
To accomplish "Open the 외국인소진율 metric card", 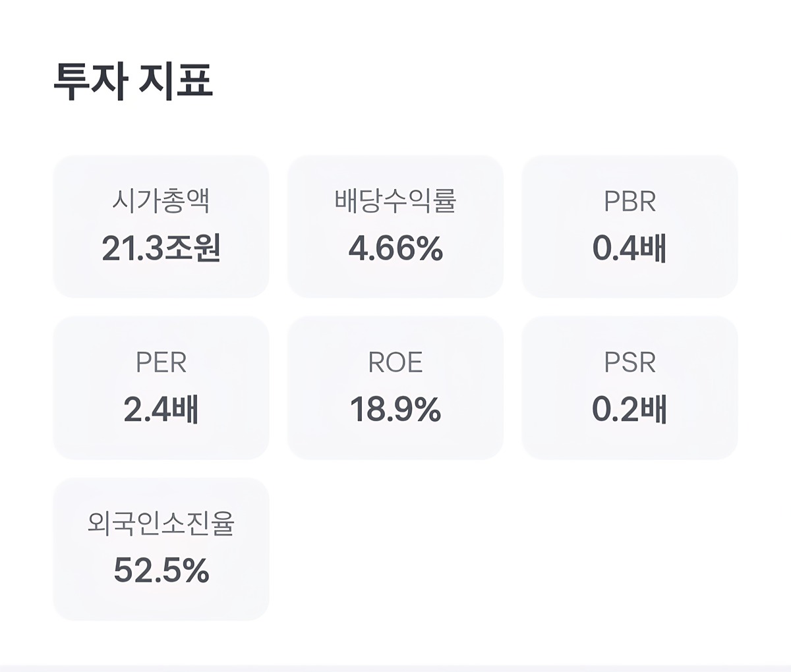I will [x=161, y=549].
